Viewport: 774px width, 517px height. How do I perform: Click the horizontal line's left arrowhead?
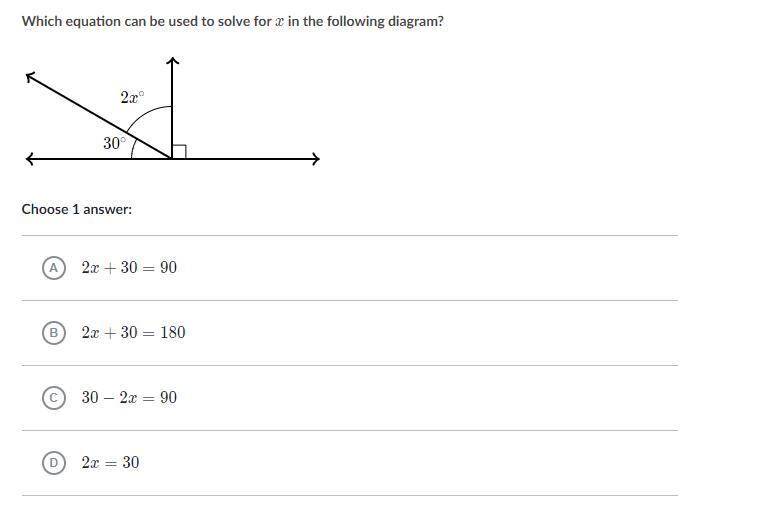[x=30, y=159]
